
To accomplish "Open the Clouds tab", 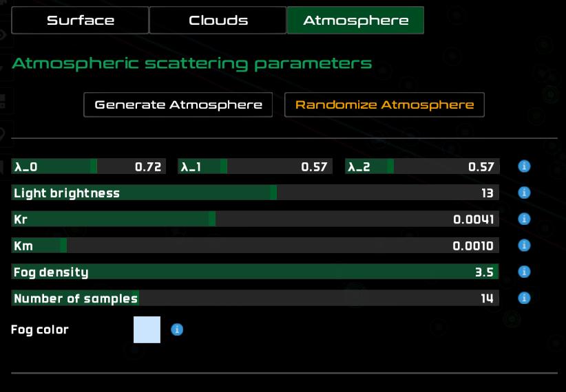I will point(218,21).
